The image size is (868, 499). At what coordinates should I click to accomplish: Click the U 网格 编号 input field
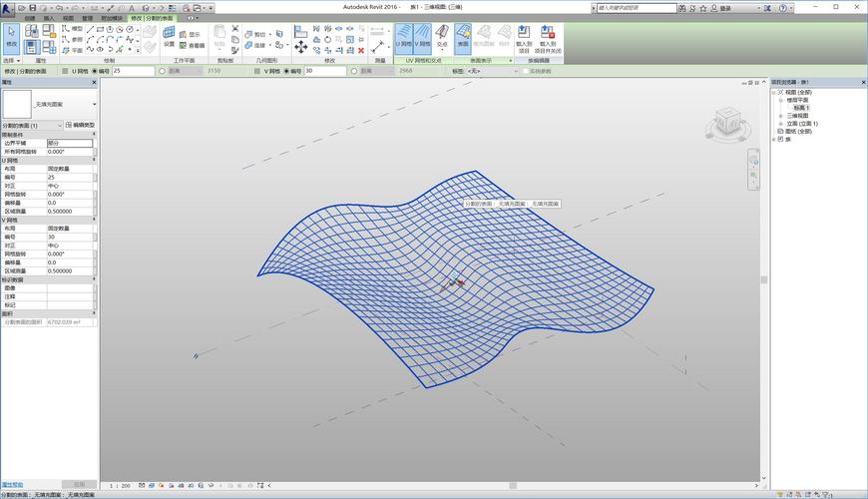tap(132, 71)
